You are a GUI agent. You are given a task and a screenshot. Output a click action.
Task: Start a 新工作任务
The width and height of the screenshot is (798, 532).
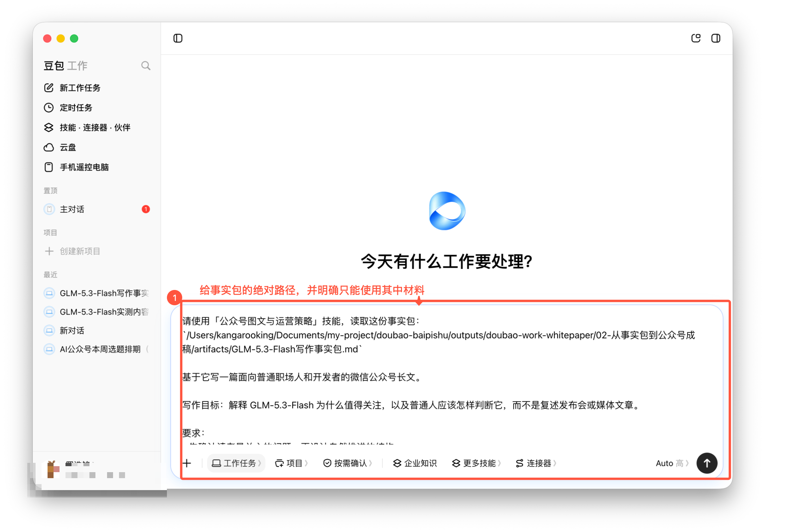pyautogui.click(x=97, y=88)
